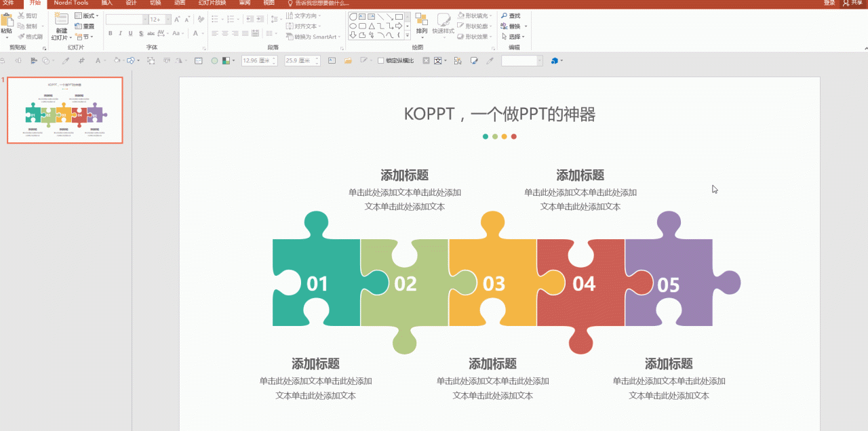
Task: Open Shape Outline (形状轮廓) dropdown
Action: [x=475, y=26]
